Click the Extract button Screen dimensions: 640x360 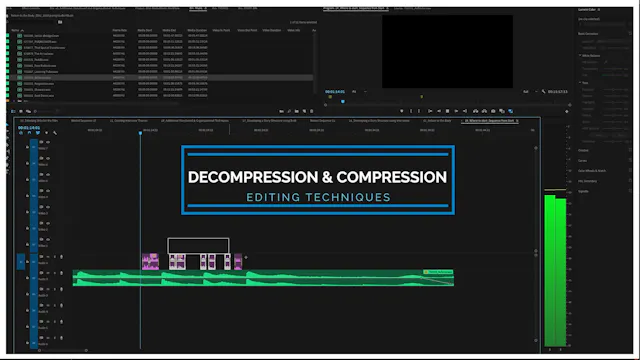484,111
